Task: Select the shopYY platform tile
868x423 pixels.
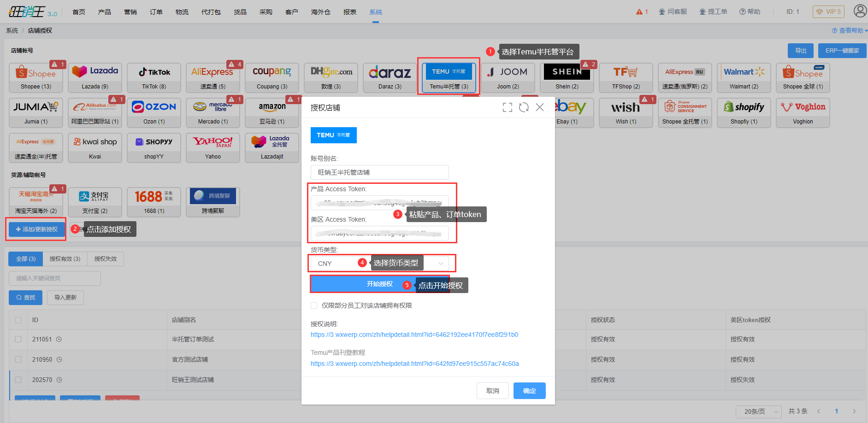Action: 154,147
